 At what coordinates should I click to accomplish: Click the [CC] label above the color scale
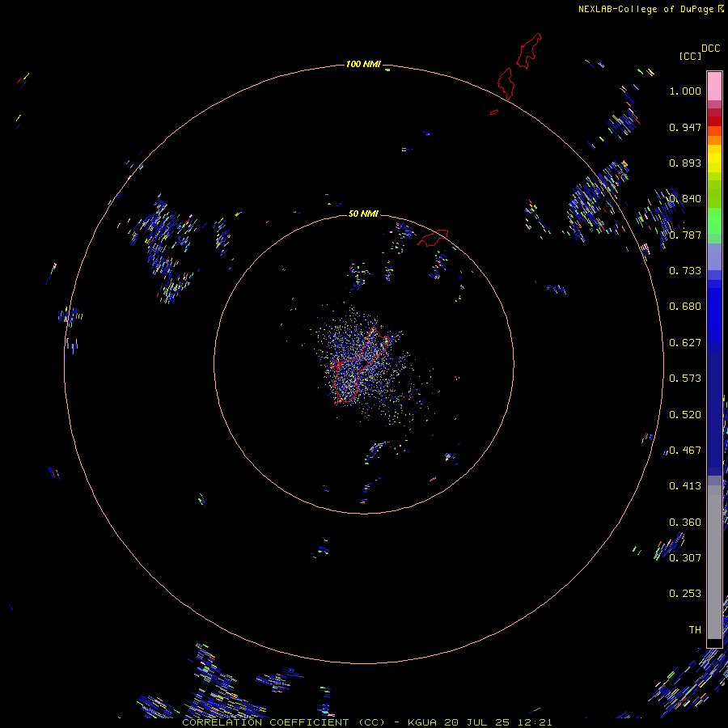click(x=691, y=56)
